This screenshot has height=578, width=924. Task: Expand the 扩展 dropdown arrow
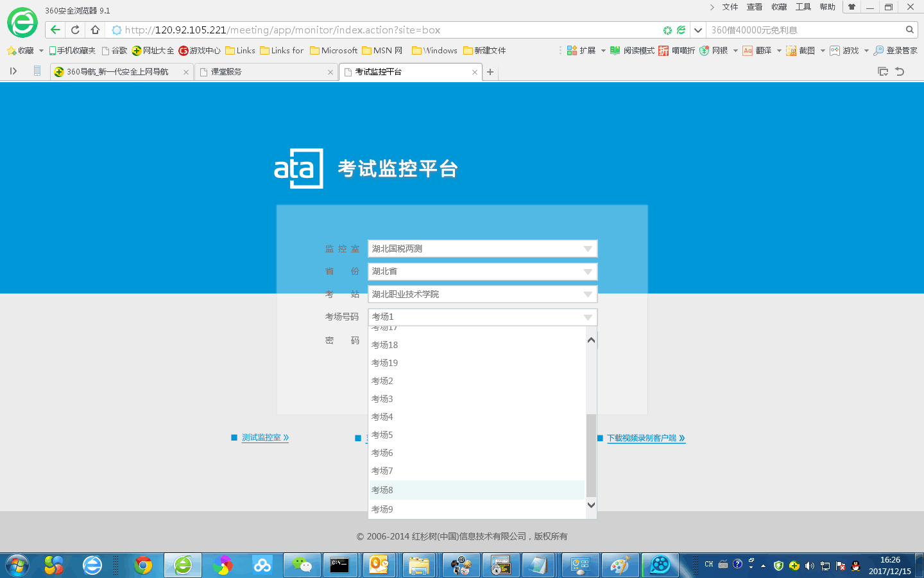tap(603, 51)
